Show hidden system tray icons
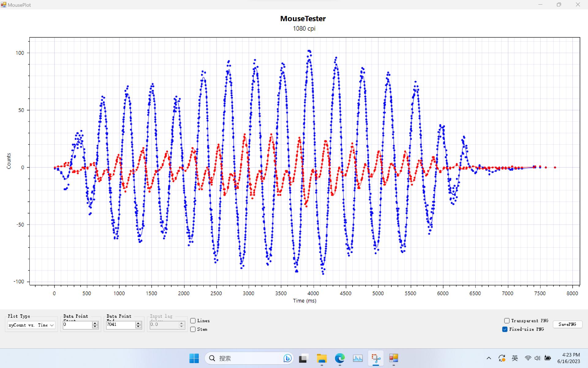 click(x=489, y=358)
